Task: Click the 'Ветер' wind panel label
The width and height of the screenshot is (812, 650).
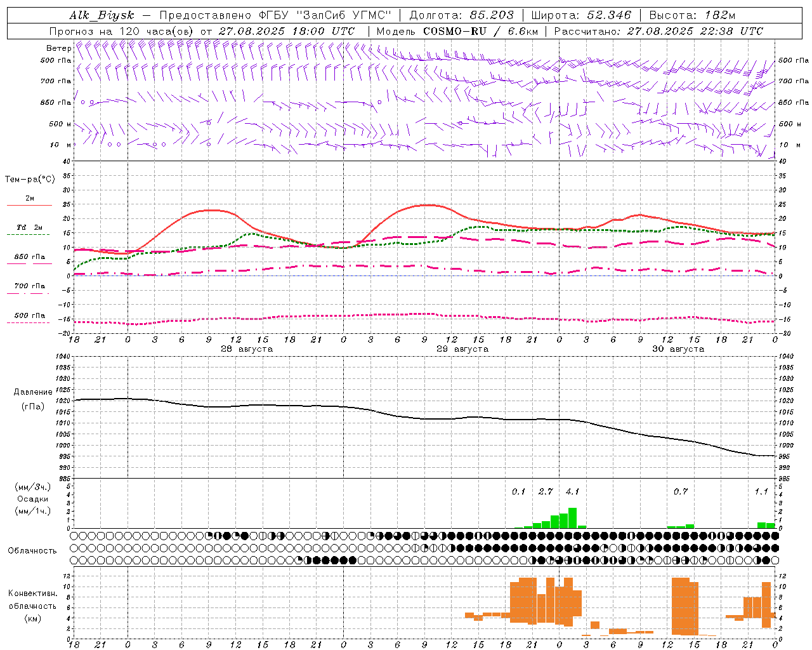Action: pyautogui.click(x=59, y=48)
